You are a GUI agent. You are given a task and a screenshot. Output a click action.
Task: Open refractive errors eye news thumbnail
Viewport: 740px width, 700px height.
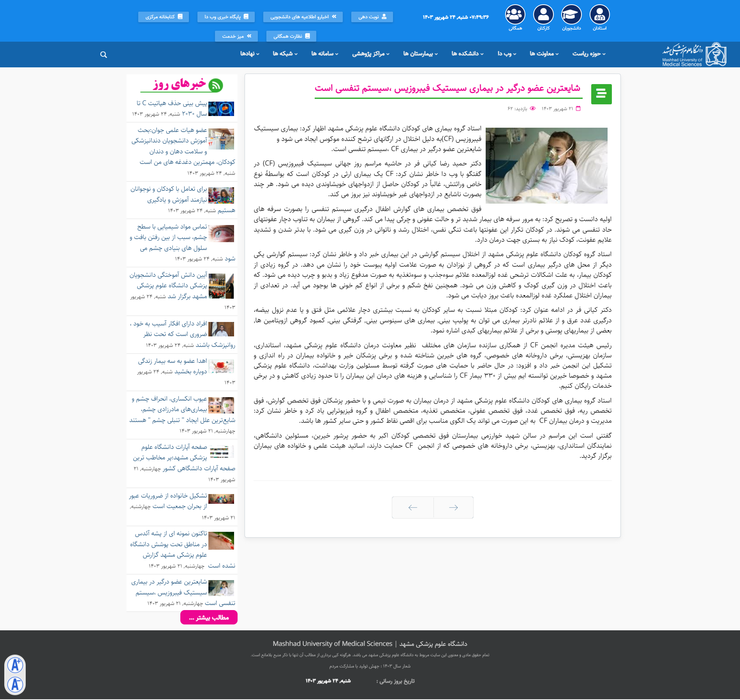[x=221, y=405]
